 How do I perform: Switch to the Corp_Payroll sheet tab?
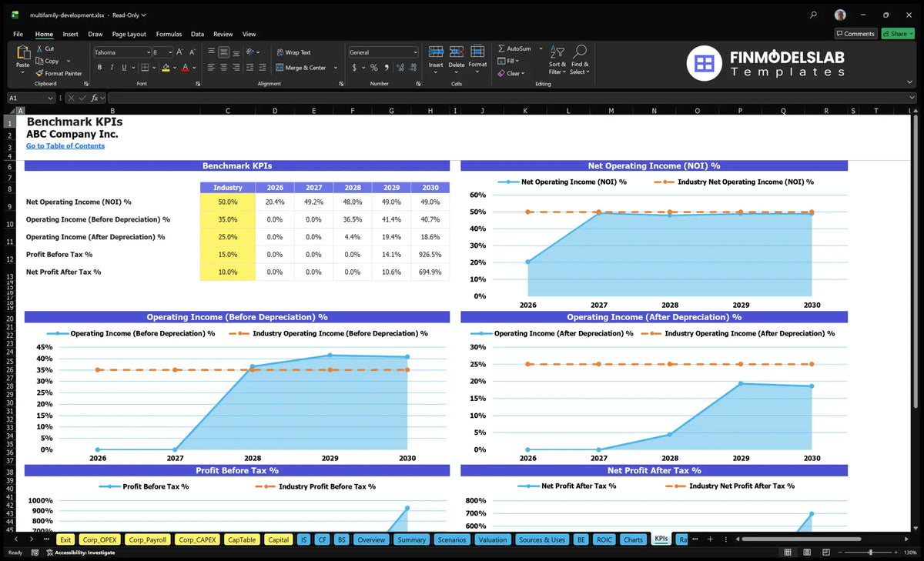[x=147, y=539]
